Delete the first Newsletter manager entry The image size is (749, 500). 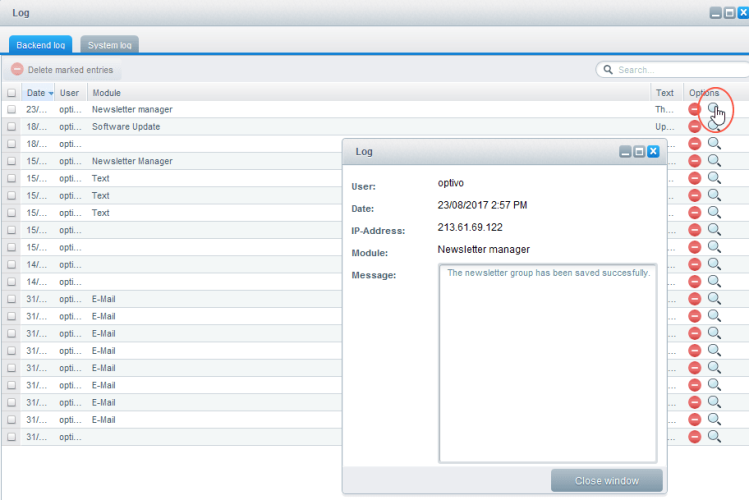[x=695, y=109]
